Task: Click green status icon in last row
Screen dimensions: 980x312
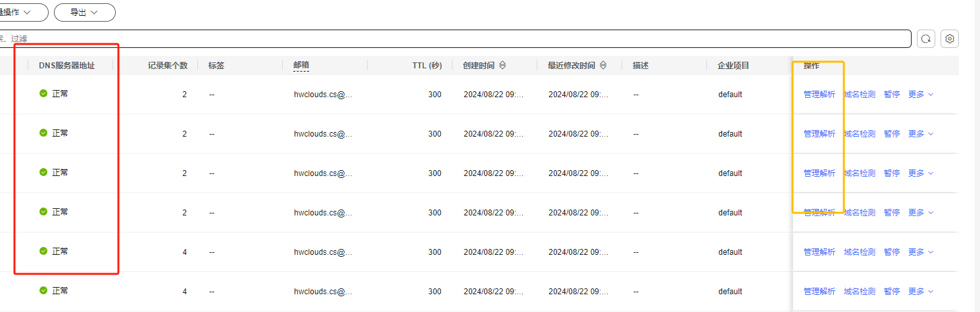Action: [43, 290]
